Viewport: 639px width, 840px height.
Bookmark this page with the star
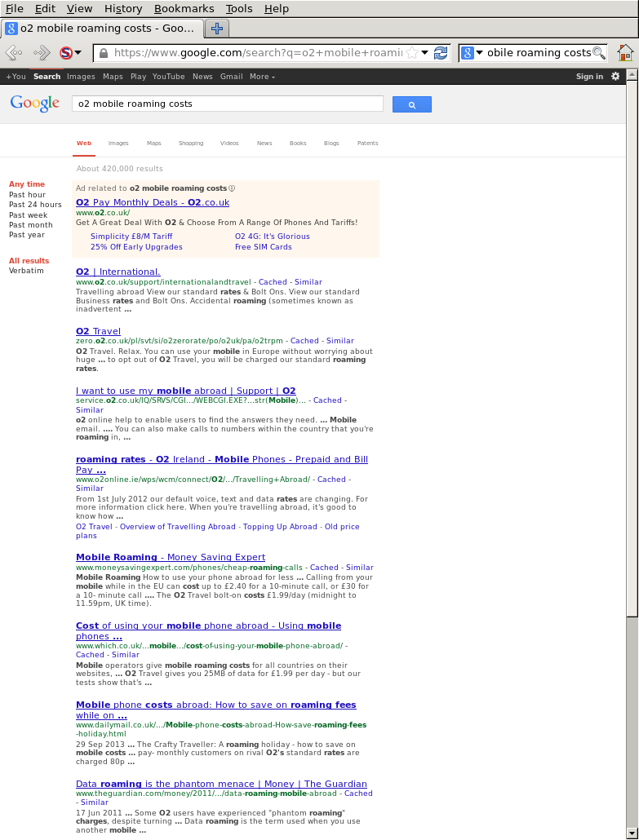coord(412,53)
